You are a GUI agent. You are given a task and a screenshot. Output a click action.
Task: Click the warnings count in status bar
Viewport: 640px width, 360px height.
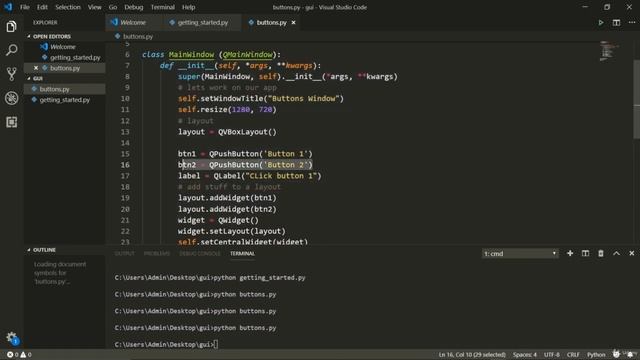pos(26,355)
